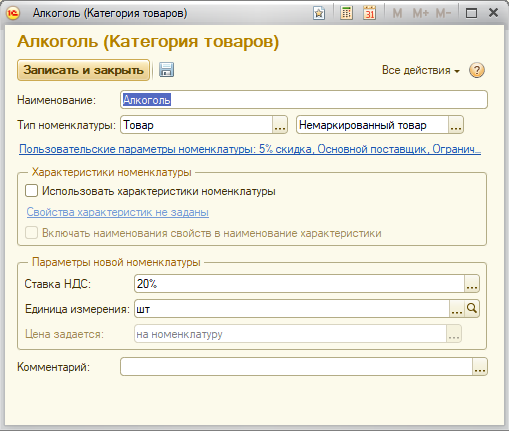Open selection for Немаркированный товар field
The width and height of the screenshot is (509, 431).
pyautogui.click(x=456, y=125)
